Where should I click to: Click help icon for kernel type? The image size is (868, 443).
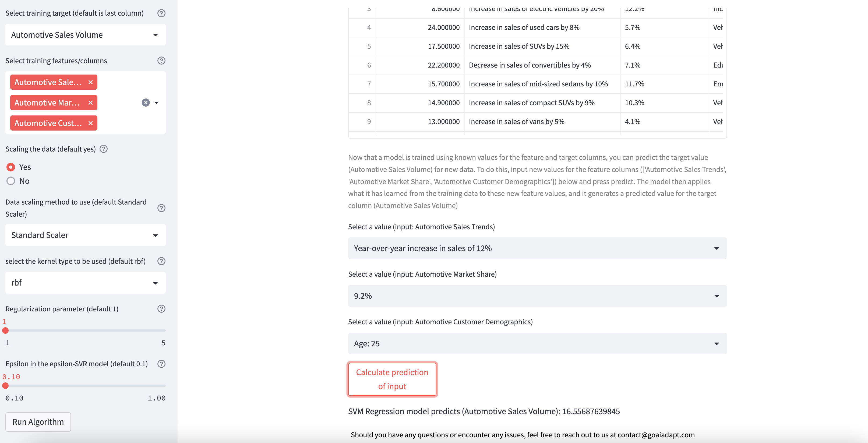point(161,261)
